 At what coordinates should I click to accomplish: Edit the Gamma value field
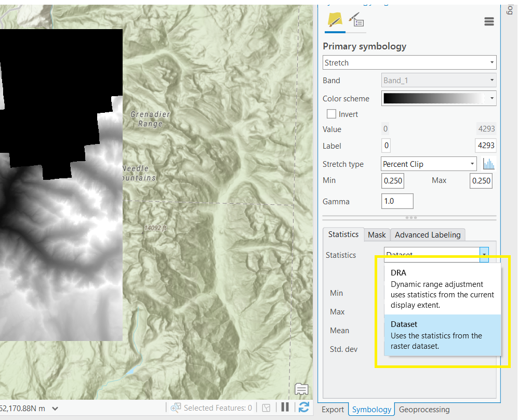397,201
